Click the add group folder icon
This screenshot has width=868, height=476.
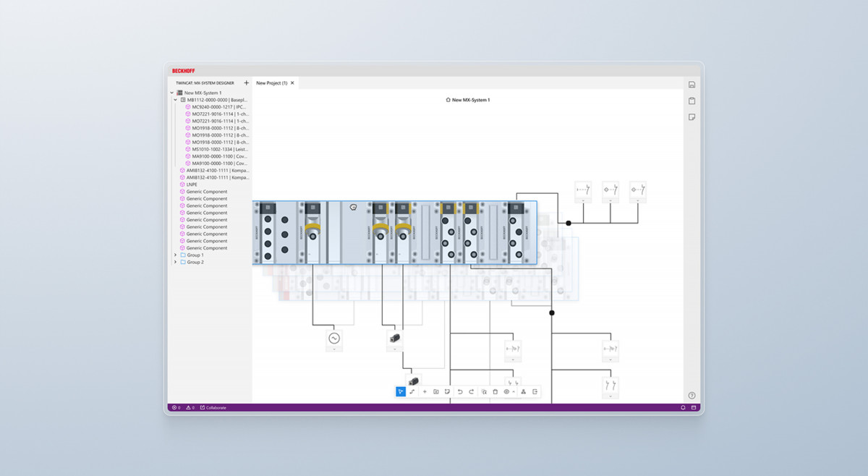[x=436, y=391]
